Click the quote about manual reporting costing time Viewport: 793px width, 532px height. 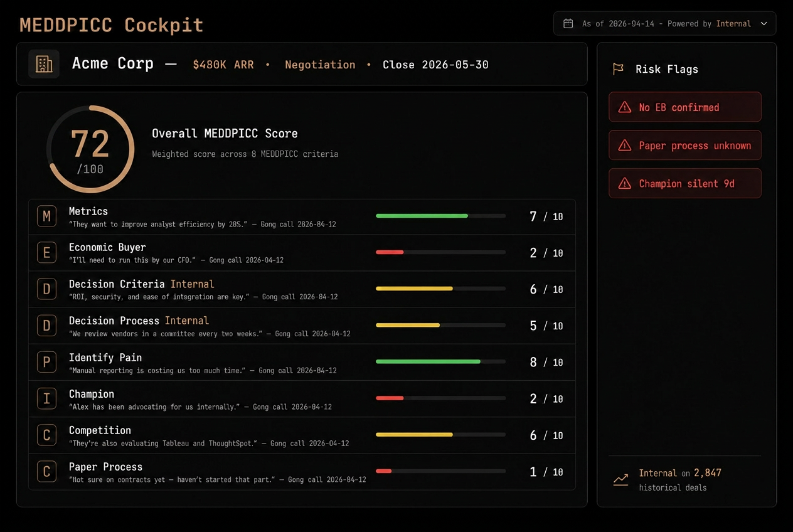203,371
